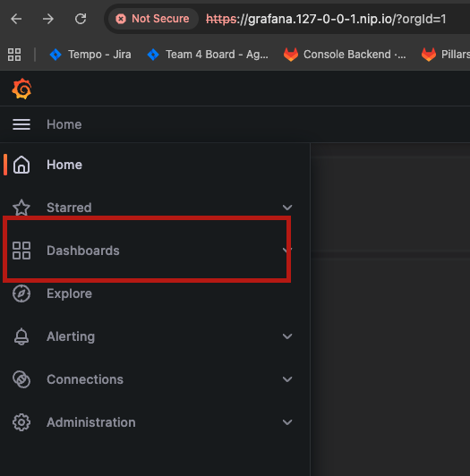Screen dimensions: 470x476
Task: Click the Grafana logo icon
Action: click(x=21, y=89)
